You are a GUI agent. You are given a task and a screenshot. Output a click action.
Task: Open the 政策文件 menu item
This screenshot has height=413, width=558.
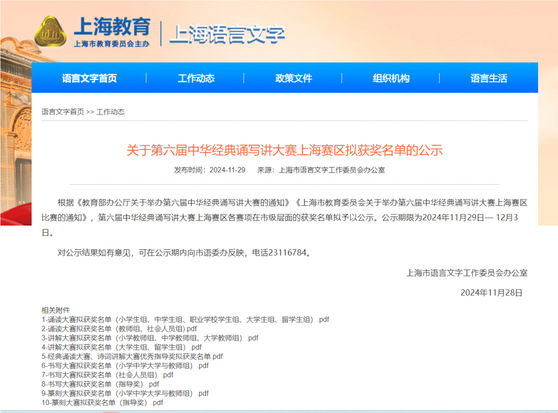tap(294, 78)
